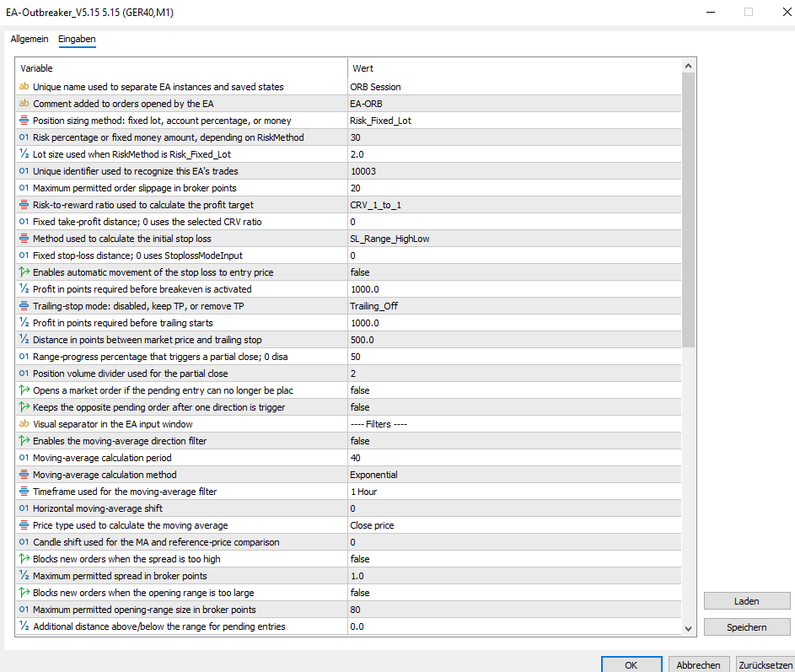Viewport: 795px width, 672px height.
Task: Click the vertical scrollbar thumb
Action: click(x=688, y=210)
